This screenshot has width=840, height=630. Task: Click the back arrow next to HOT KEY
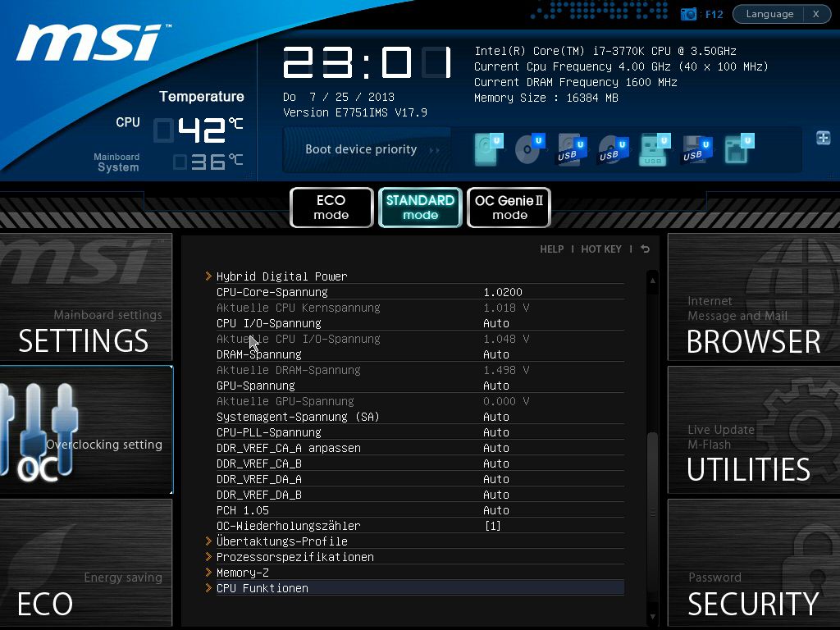point(645,249)
